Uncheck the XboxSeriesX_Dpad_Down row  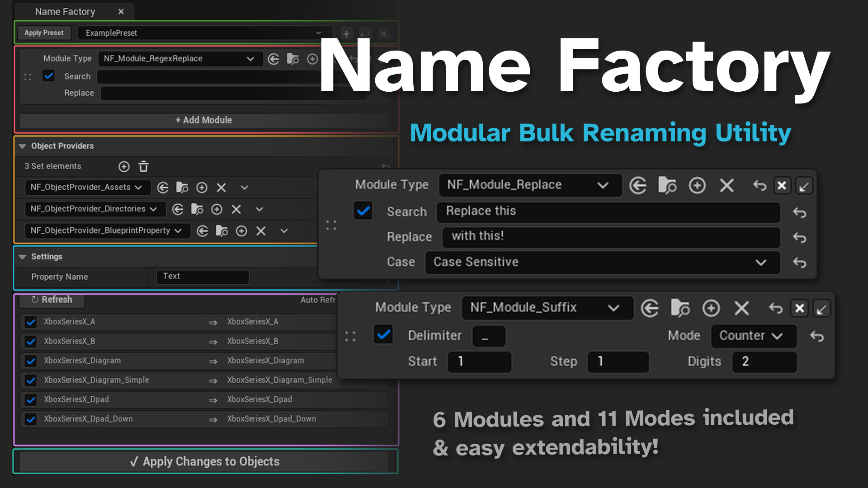31,419
